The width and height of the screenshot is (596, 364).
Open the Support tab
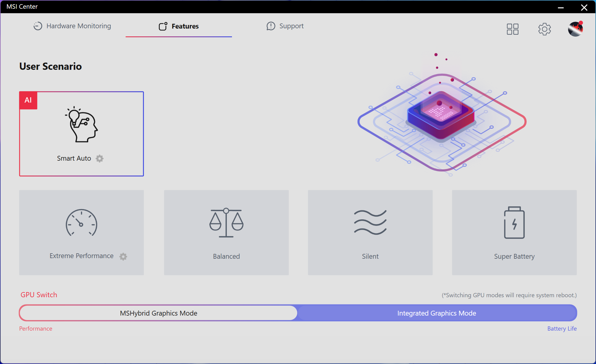[285, 26]
